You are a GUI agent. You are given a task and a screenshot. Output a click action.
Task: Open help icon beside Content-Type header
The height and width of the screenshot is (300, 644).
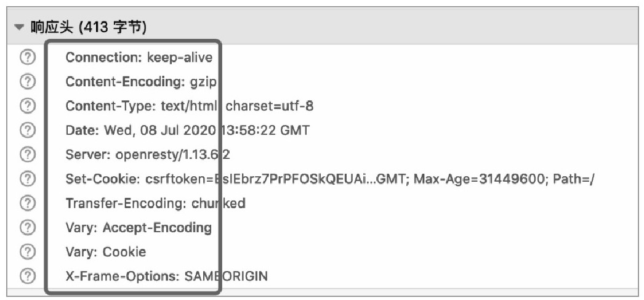[x=28, y=106]
